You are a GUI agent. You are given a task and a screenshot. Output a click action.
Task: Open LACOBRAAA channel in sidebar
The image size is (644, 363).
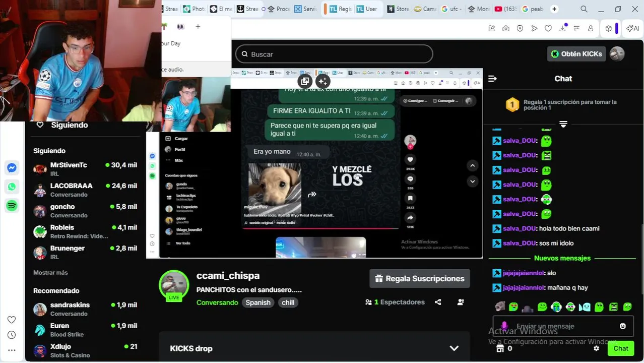(85, 190)
